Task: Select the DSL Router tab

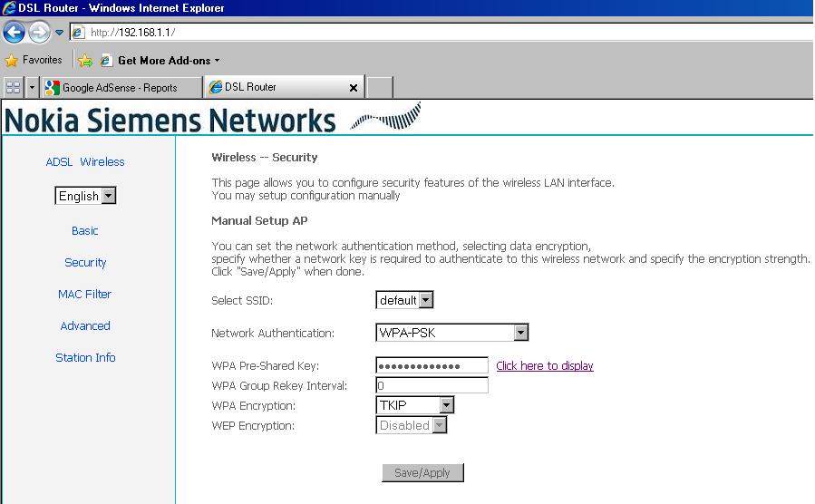Action: (x=285, y=87)
